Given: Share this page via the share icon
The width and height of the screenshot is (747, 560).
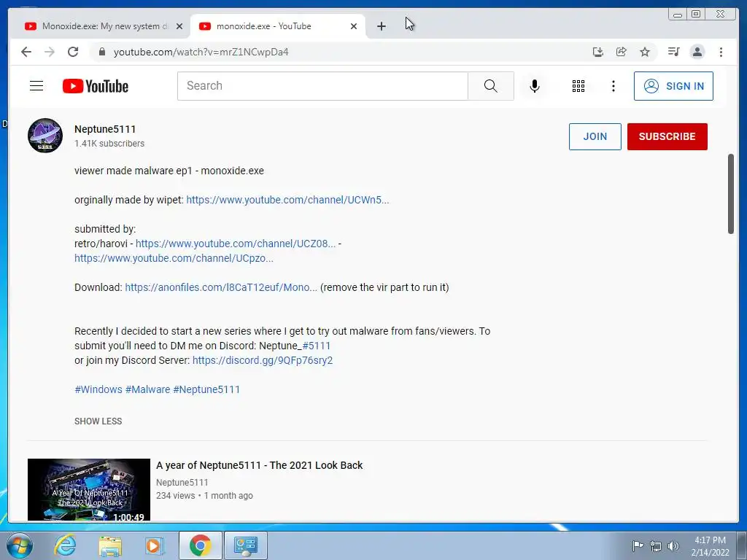Looking at the screenshot, I should [x=622, y=52].
